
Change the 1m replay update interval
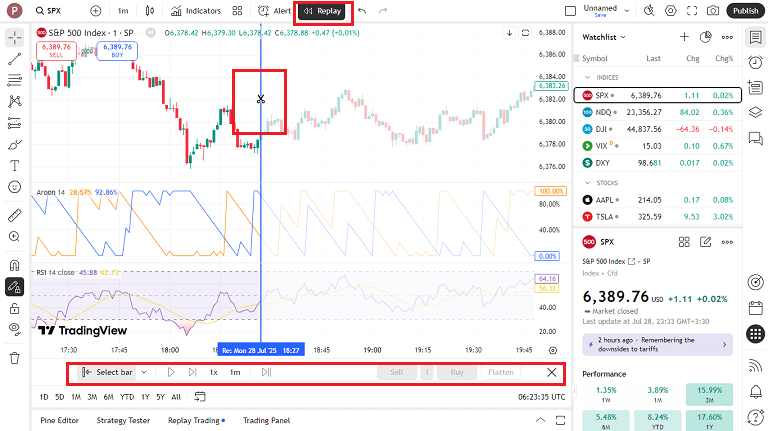point(235,372)
